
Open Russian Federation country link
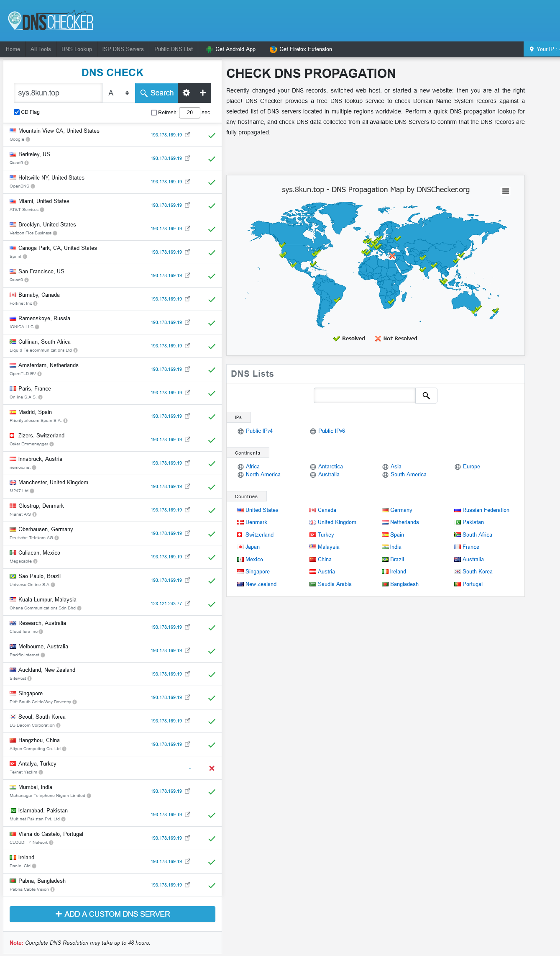[486, 510]
